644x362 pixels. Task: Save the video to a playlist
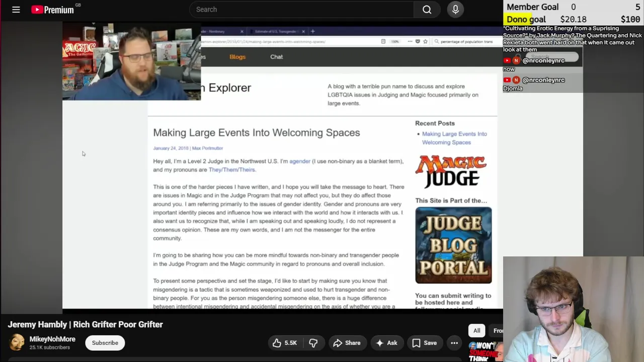click(425, 343)
